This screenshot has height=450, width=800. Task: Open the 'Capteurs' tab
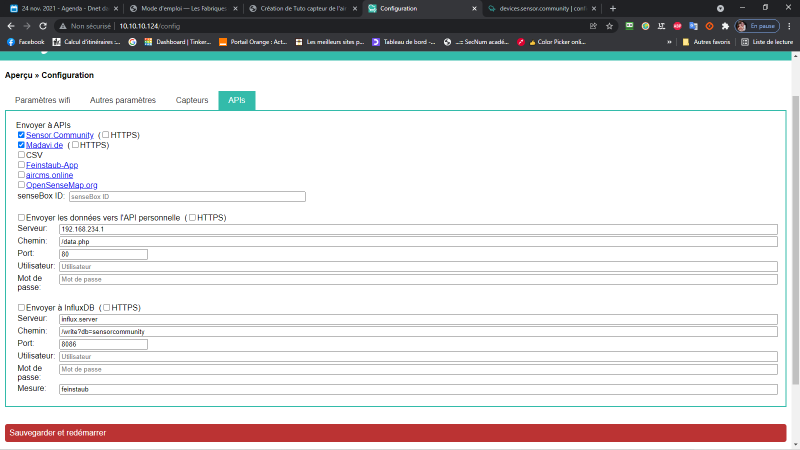[x=192, y=100]
